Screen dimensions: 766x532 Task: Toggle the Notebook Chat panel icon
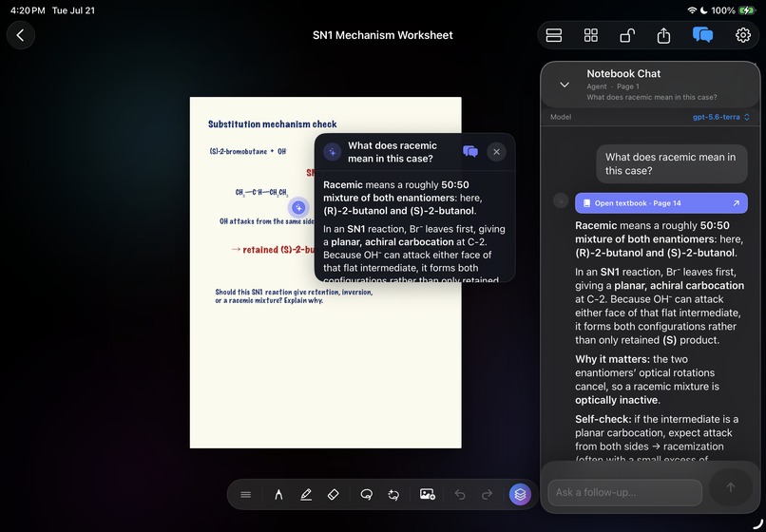pos(702,35)
